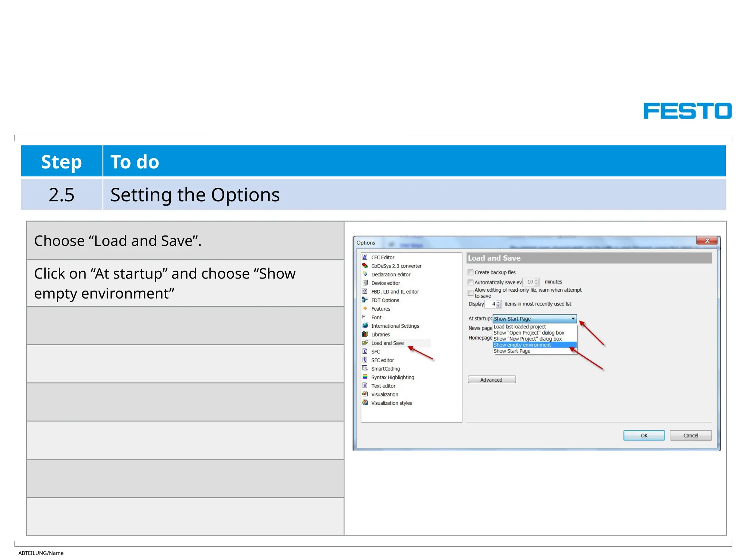Viewport: 747px width, 560px height.
Task: Click the SFC editor icon
Action: [365, 360]
